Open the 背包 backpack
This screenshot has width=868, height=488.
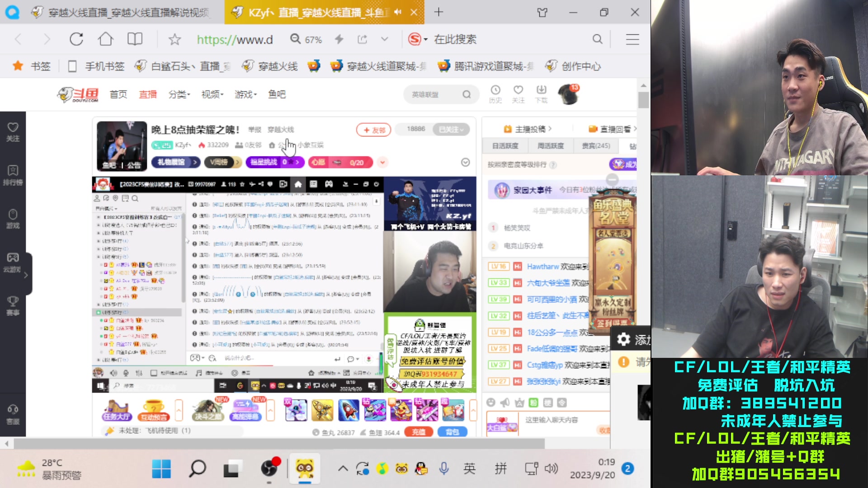point(453,432)
